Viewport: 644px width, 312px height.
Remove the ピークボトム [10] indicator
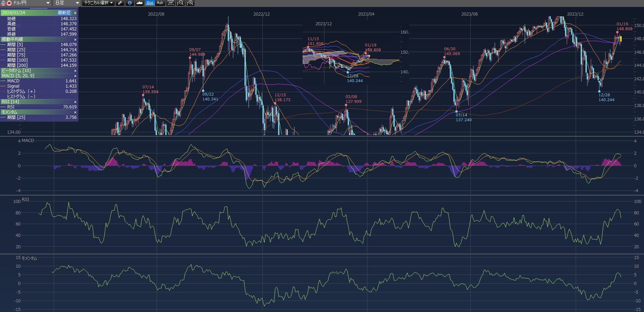pyautogui.click(x=75, y=71)
